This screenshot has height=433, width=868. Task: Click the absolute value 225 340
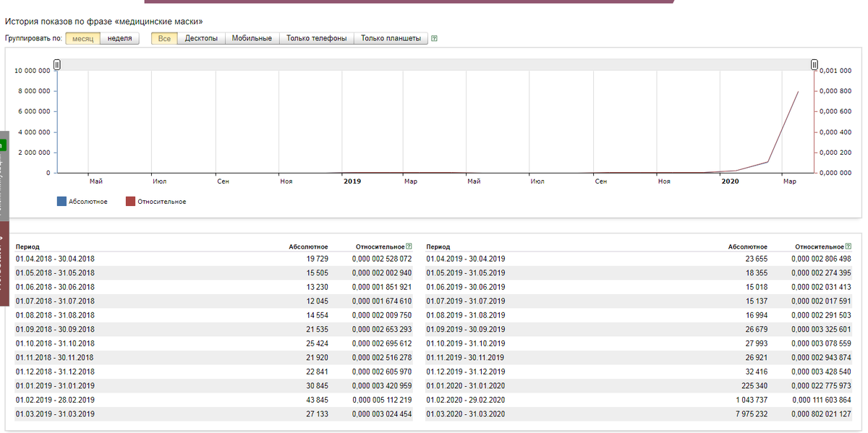tap(756, 386)
